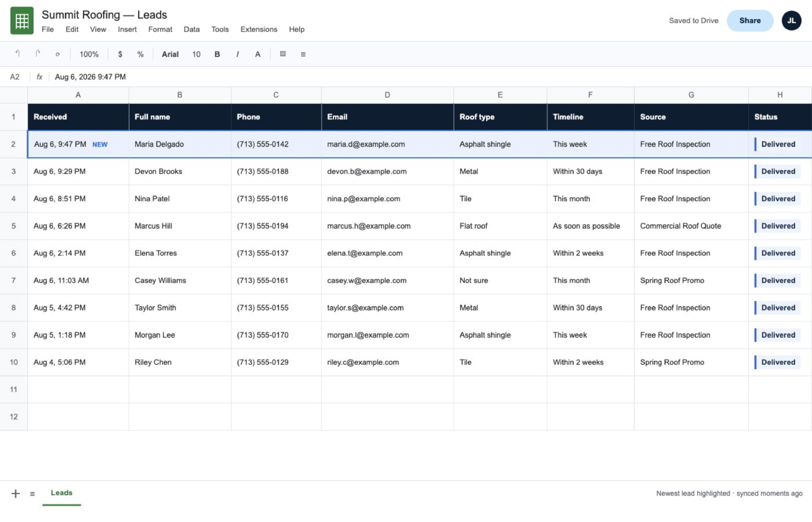Open the Extensions menu
The width and height of the screenshot is (812, 522).
259,29
